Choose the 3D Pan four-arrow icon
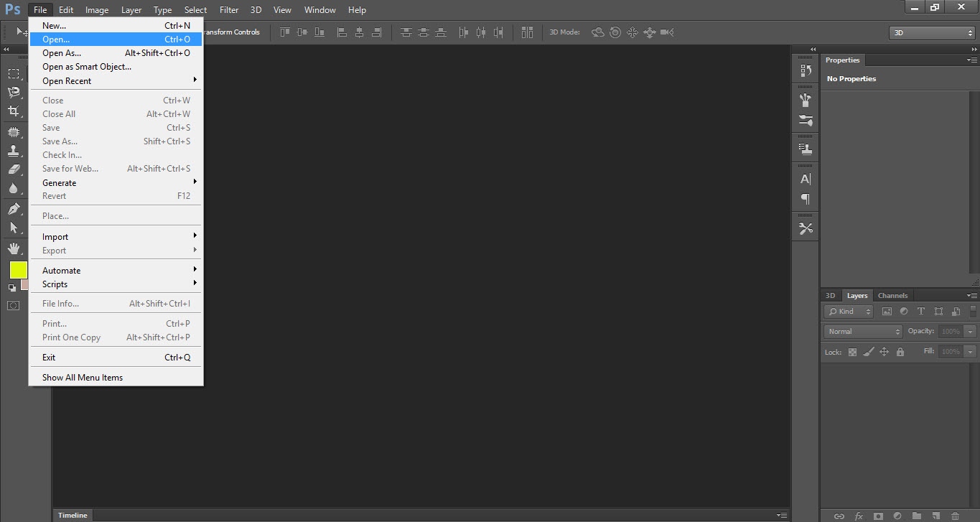980x522 pixels. click(633, 32)
